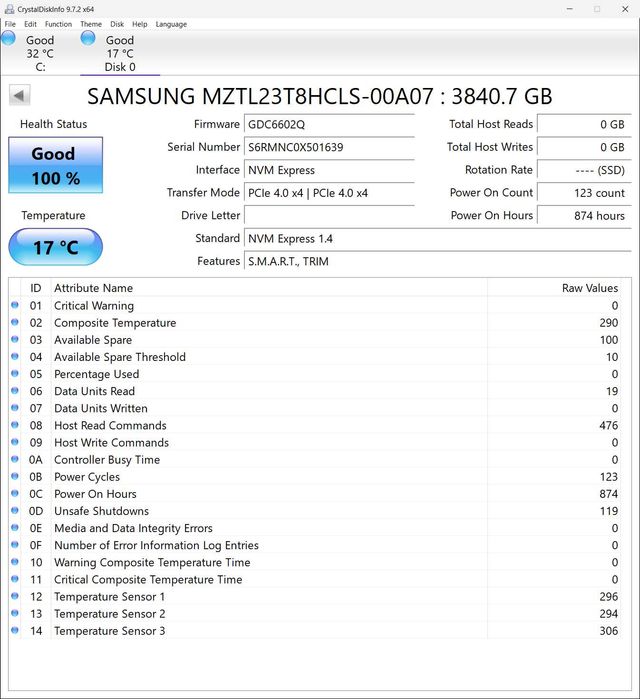Open the Help menu
This screenshot has width=640, height=699.
click(139, 24)
